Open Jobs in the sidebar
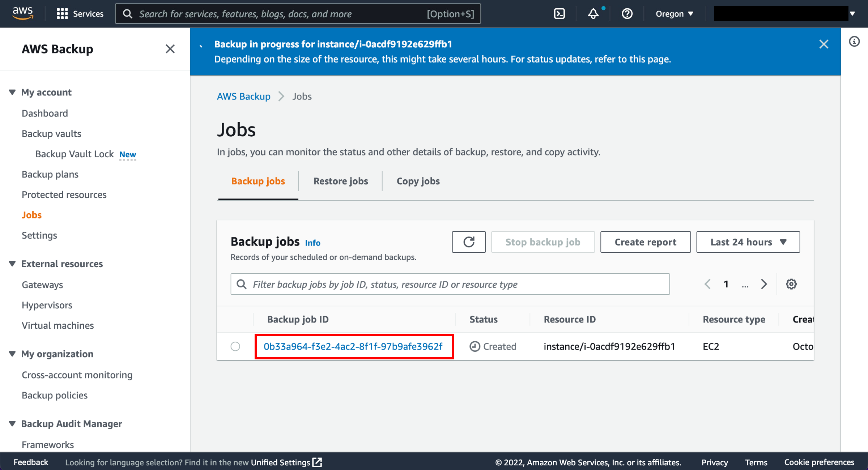This screenshot has height=470, width=868. pyautogui.click(x=32, y=215)
